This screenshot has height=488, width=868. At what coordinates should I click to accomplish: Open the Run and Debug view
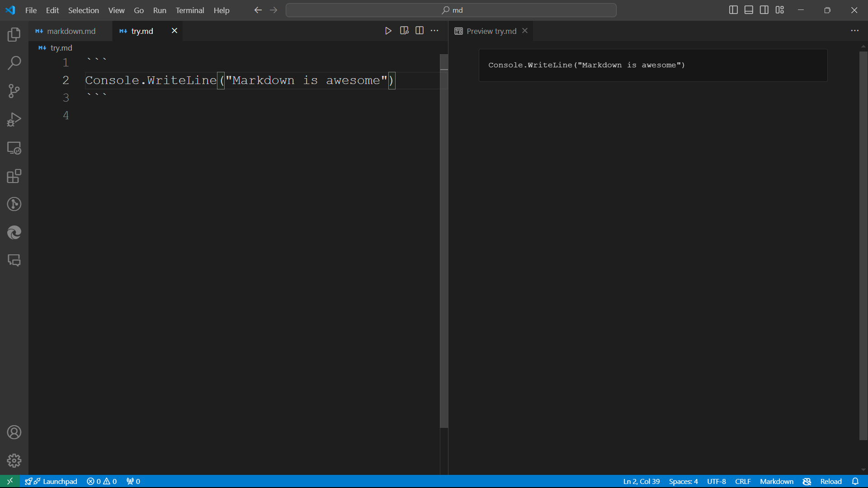pyautogui.click(x=14, y=119)
